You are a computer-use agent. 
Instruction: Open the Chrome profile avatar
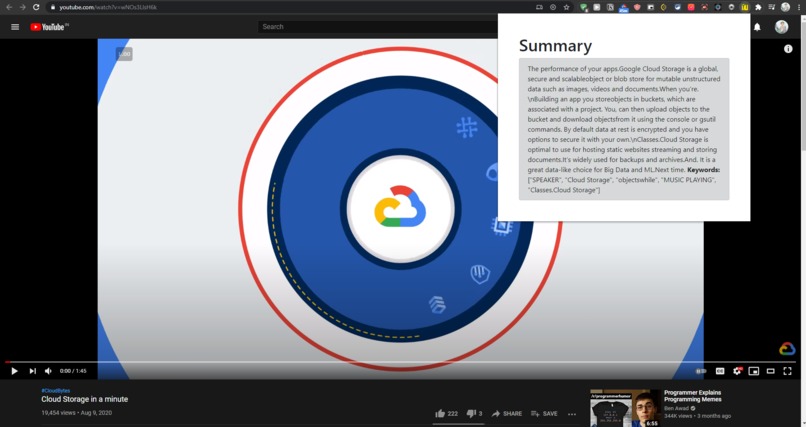tap(785, 7)
